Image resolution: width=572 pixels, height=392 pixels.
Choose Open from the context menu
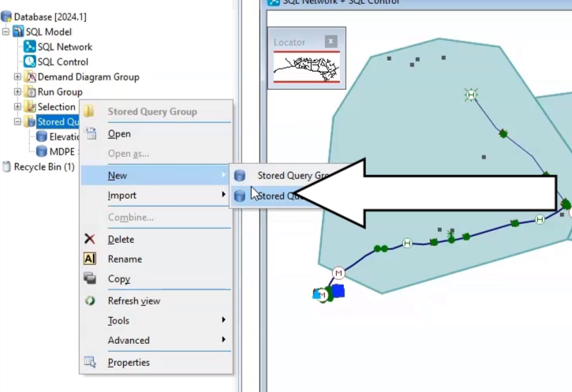coord(156,134)
